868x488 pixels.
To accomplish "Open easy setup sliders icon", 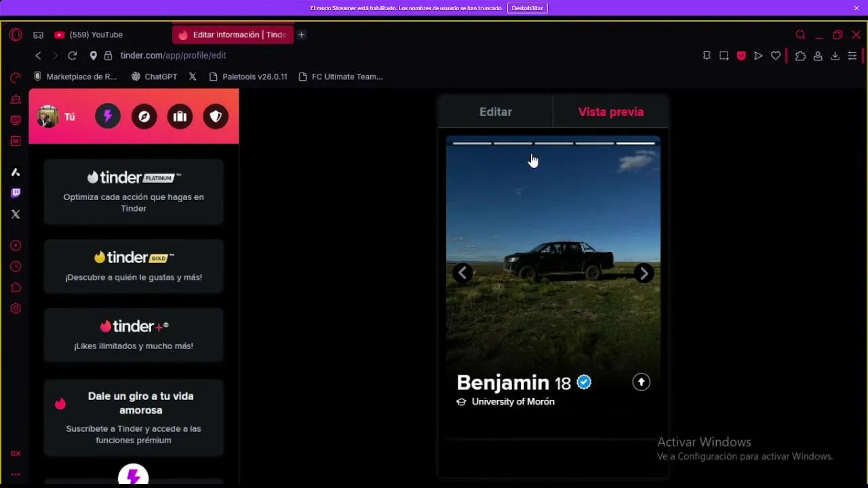I will 852,56.
